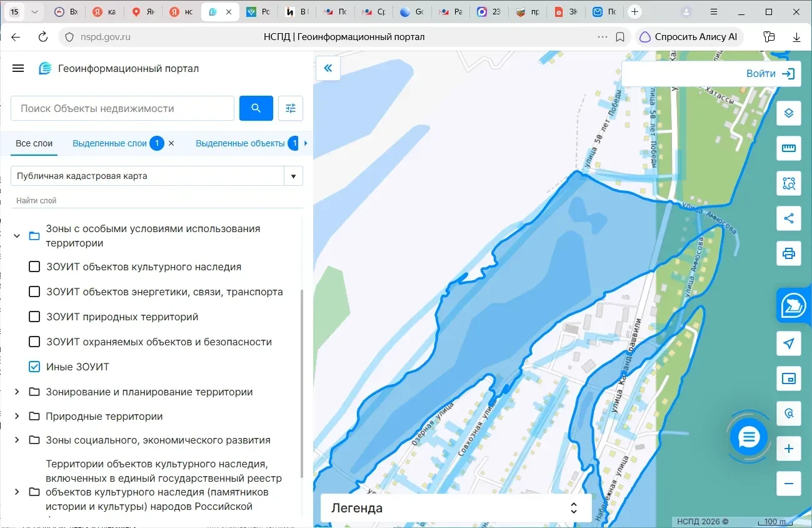Open advanced search filter settings

click(291, 108)
